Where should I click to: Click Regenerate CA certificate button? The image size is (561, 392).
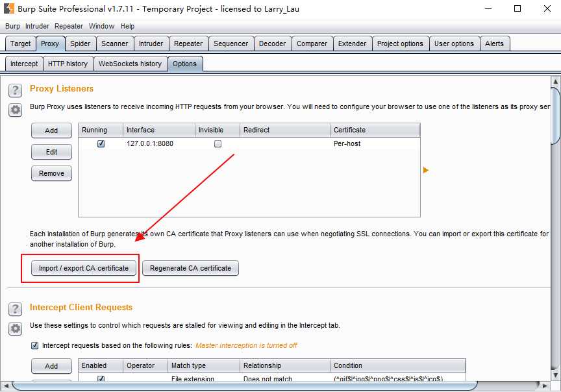point(190,268)
